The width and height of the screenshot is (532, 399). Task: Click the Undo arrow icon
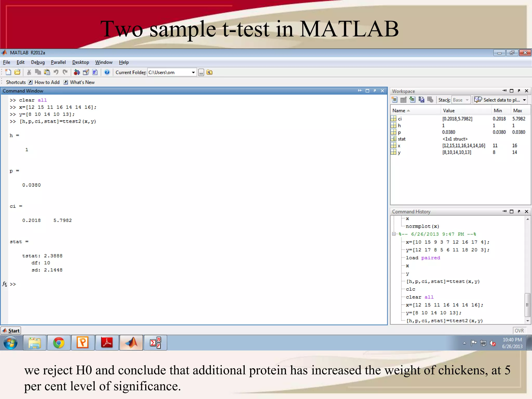point(56,72)
